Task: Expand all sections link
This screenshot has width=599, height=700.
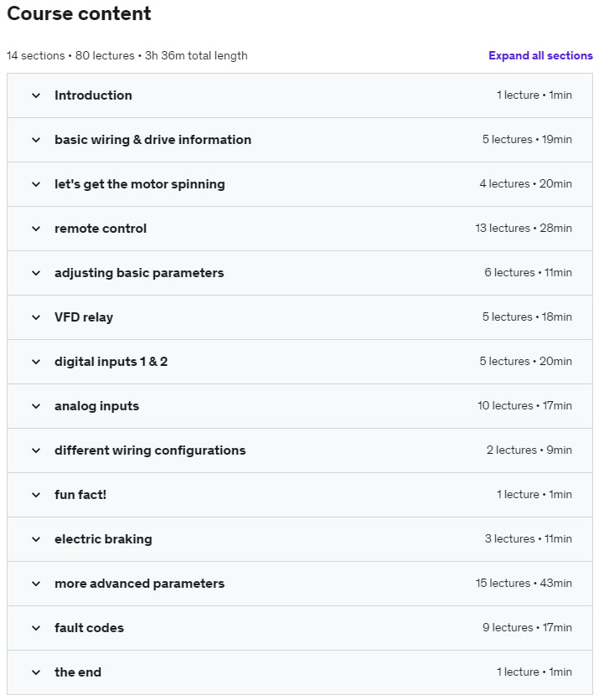Action: 540,56
